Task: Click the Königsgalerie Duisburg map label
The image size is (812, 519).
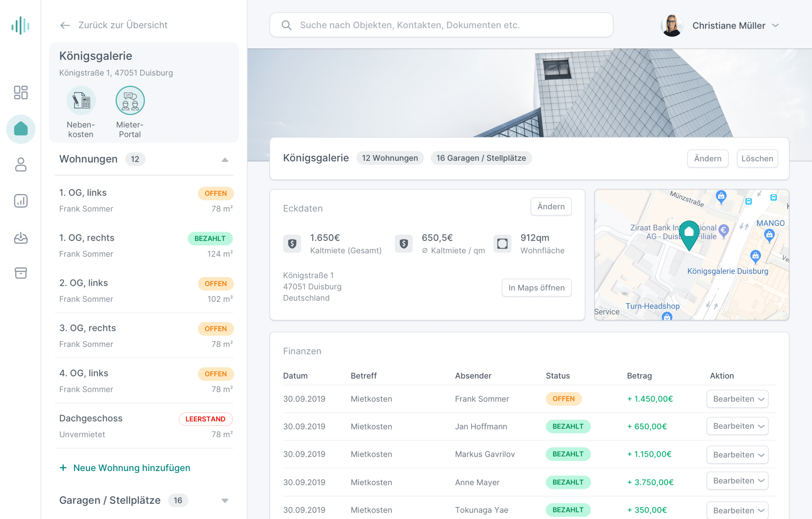Action: (728, 271)
